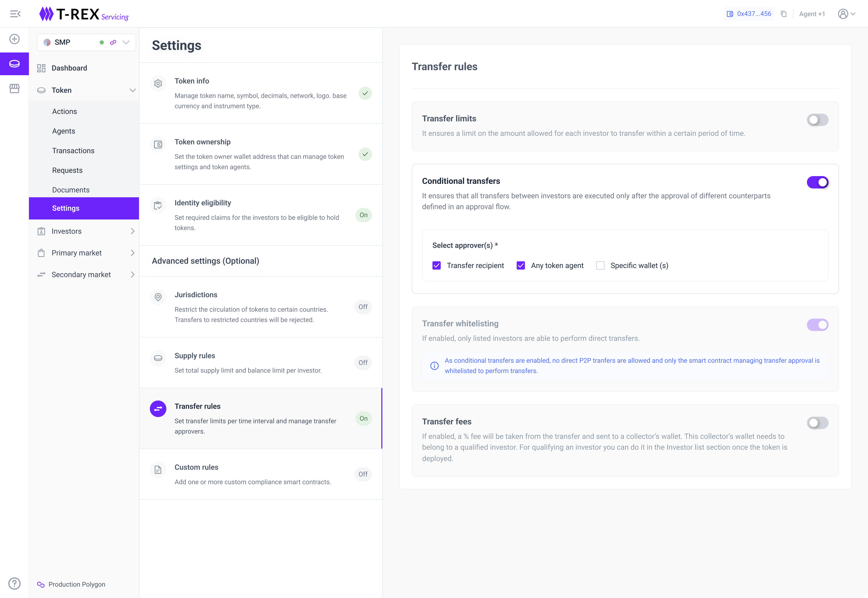This screenshot has height=598, width=868.
Task: Click the add plus circle icon
Action: pos(14,39)
